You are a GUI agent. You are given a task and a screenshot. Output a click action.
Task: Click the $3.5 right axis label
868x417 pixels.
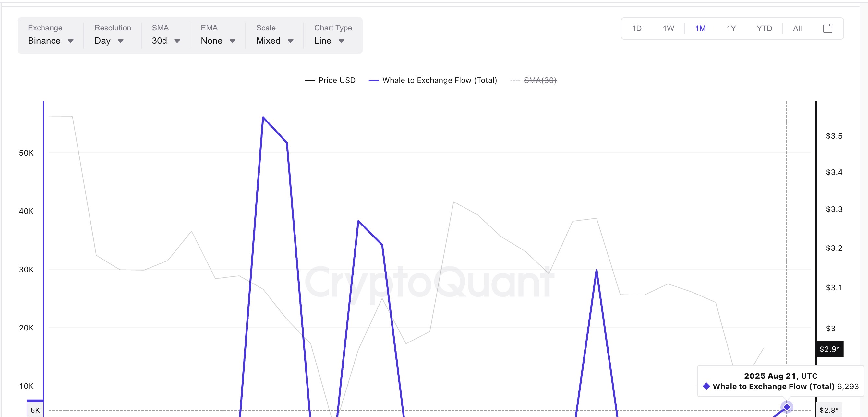(x=834, y=136)
